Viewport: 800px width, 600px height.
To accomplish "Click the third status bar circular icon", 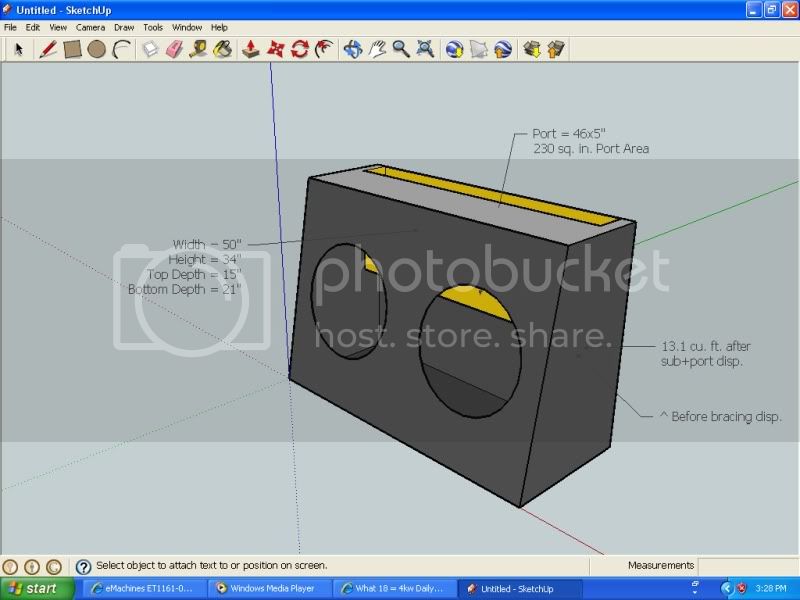I will (x=54, y=566).
